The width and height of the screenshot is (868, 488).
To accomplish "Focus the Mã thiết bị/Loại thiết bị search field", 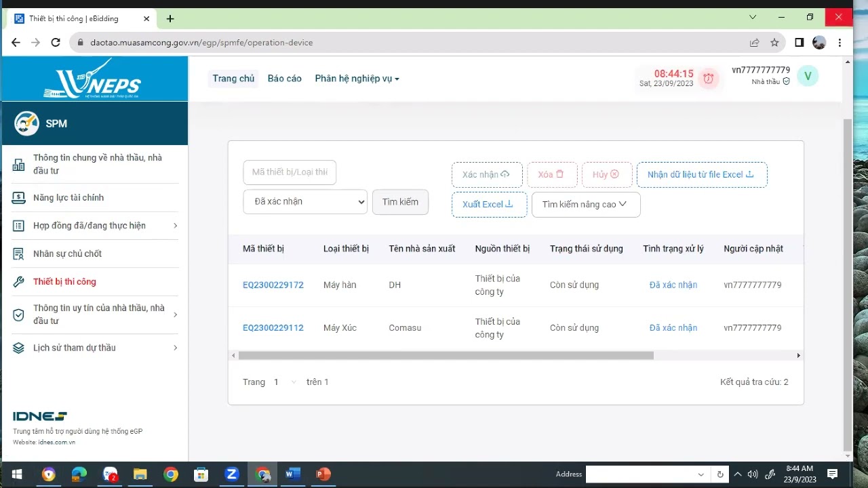I will point(290,172).
